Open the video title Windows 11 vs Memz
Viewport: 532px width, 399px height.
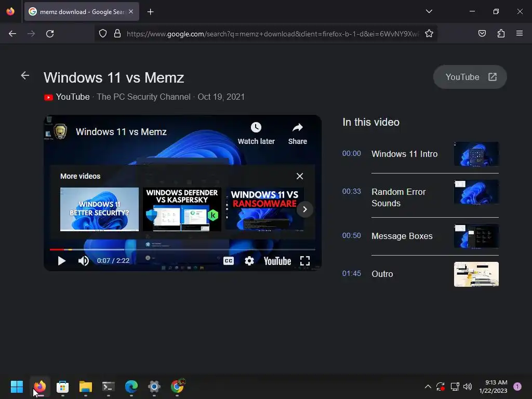pos(121,132)
